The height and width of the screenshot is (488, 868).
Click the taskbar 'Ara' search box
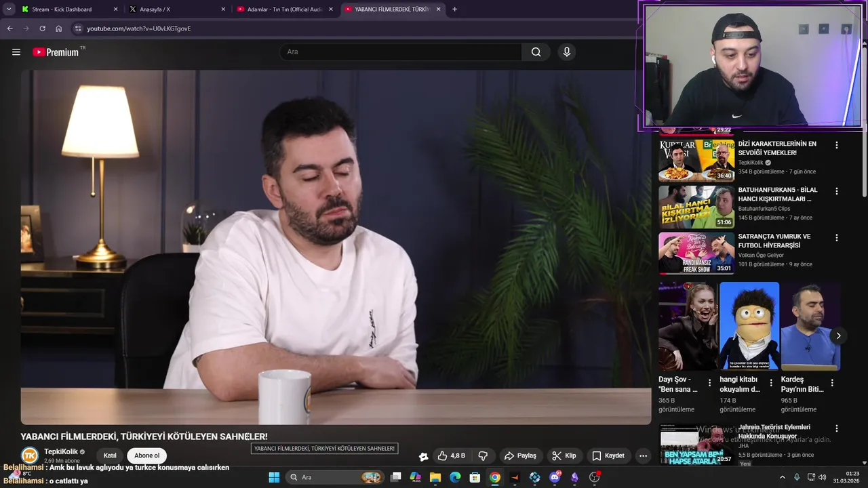coord(334,477)
